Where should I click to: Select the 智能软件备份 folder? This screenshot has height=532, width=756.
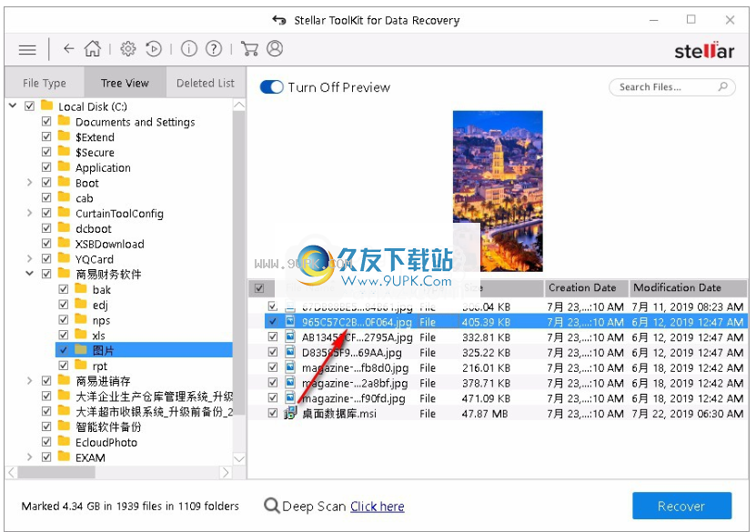tap(108, 427)
